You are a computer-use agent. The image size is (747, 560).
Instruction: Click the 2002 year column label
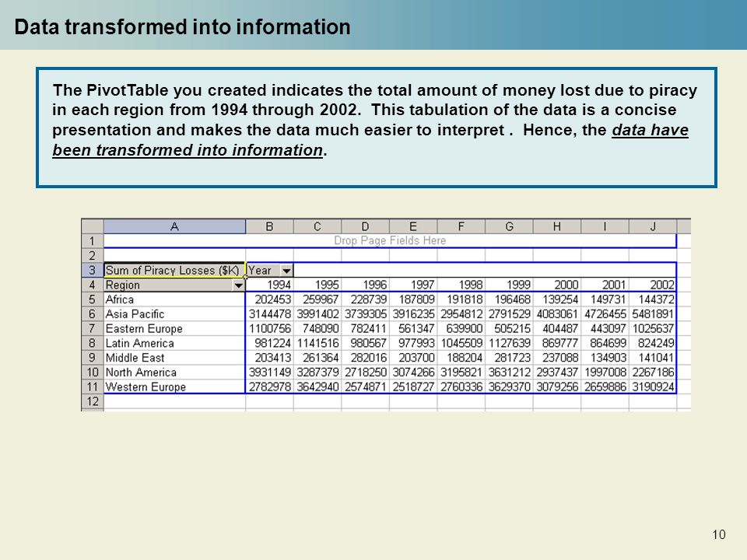click(653, 285)
